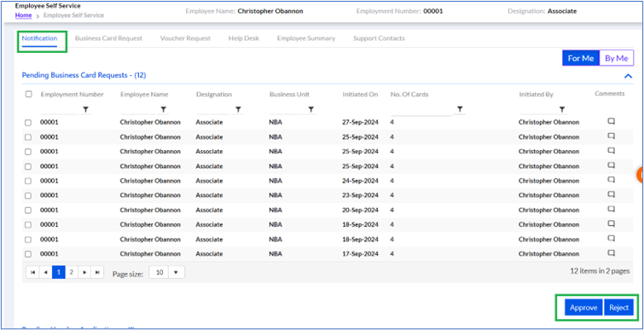Click the Business Unit filter input
This screenshot has height=330, width=644.
[x=287, y=110]
